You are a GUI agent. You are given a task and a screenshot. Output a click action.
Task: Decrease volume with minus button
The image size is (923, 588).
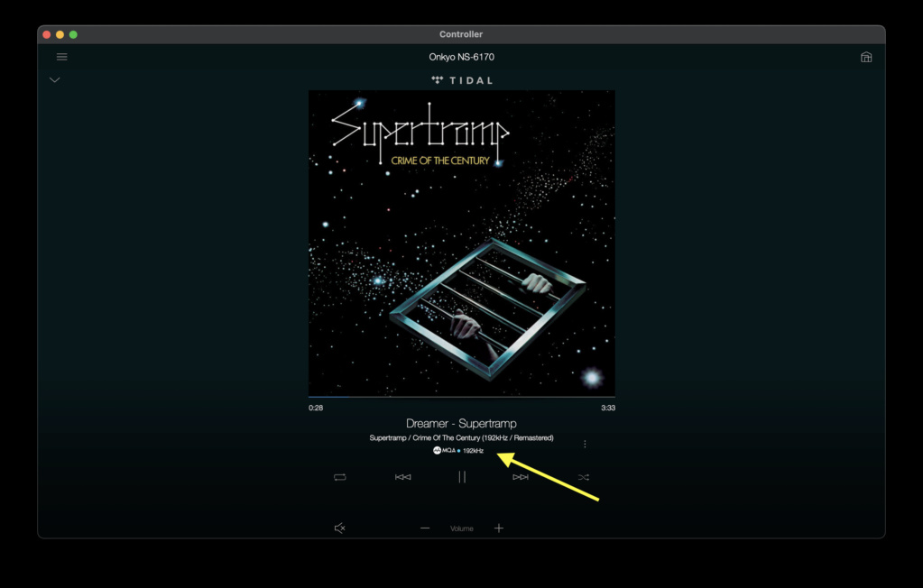click(425, 528)
